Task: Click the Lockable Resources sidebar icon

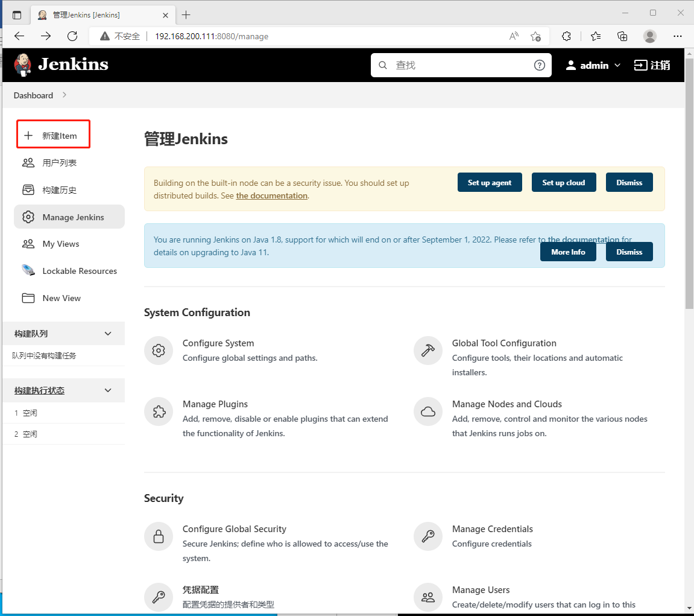Action: [28, 270]
